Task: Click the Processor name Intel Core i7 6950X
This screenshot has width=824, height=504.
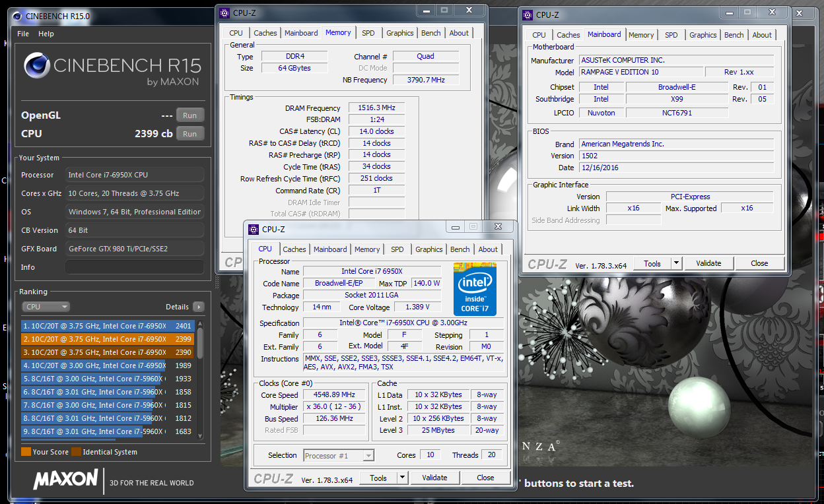Action: click(x=372, y=271)
